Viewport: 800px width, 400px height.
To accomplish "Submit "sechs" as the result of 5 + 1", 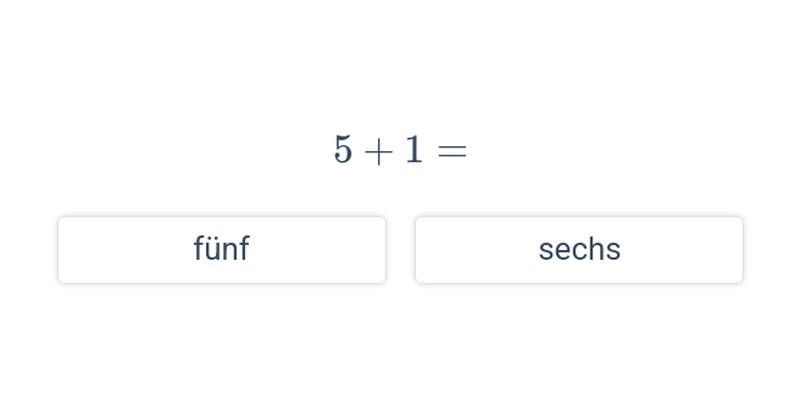I will coord(579,250).
